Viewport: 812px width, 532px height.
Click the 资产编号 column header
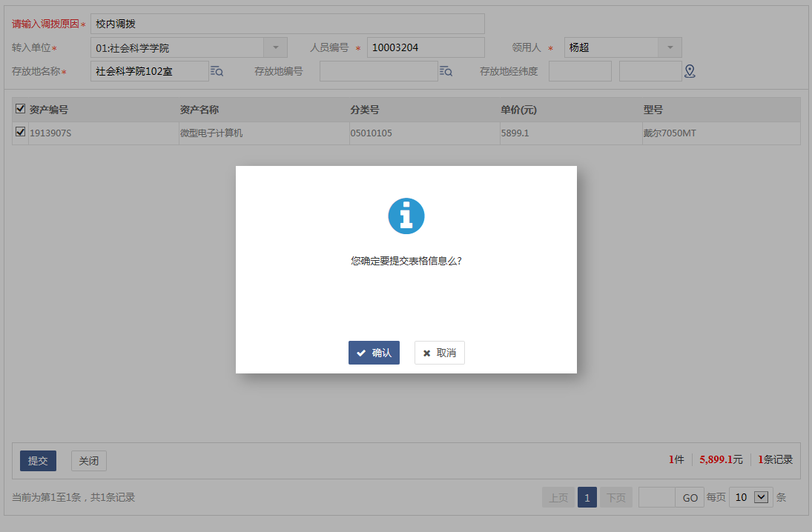click(x=49, y=110)
